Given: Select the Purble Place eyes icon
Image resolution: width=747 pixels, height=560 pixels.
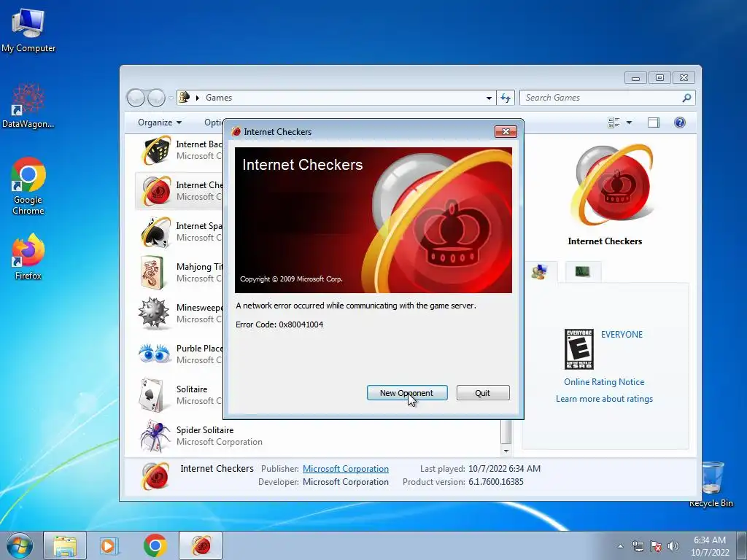Looking at the screenshot, I should pyautogui.click(x=155, y=354).
